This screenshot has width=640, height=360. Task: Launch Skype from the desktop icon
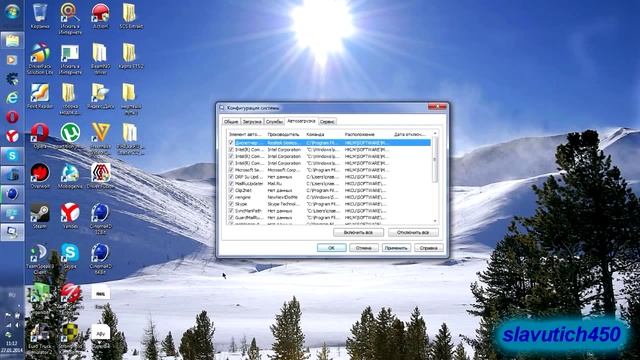pos(70,256)
